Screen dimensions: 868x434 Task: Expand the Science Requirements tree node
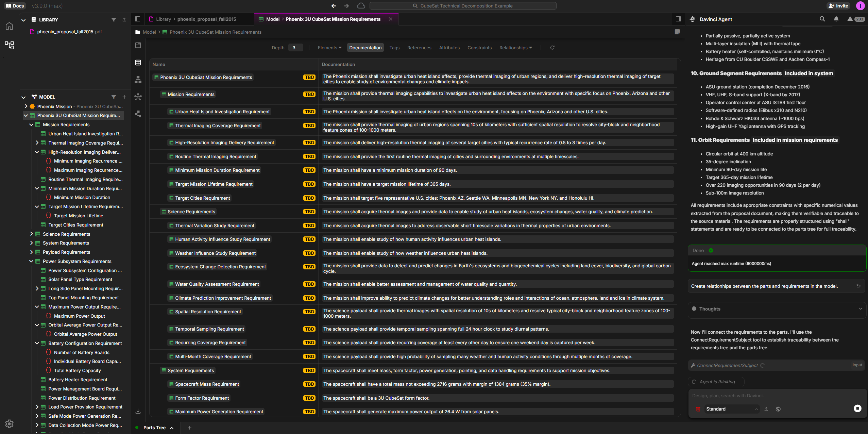tap(31, 234)
